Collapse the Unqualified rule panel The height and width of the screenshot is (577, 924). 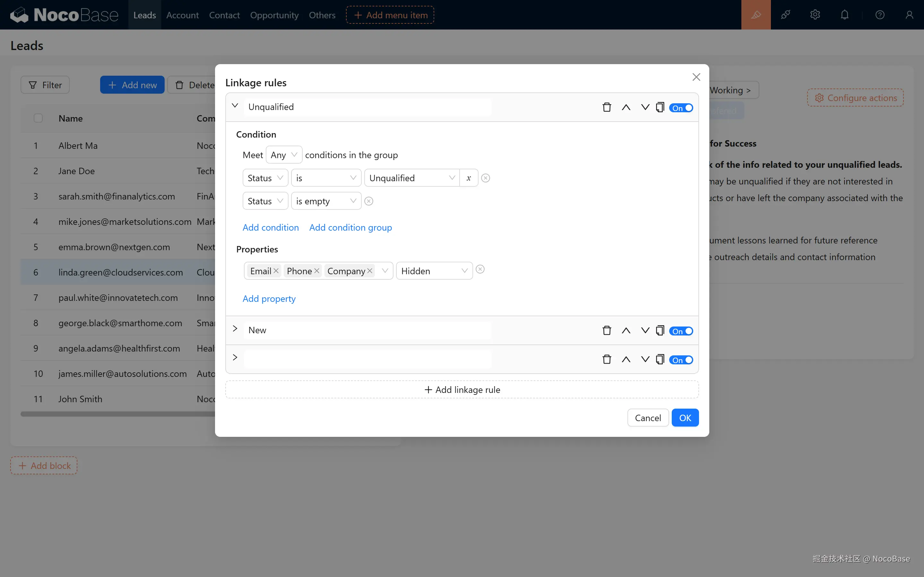point(235,106)
